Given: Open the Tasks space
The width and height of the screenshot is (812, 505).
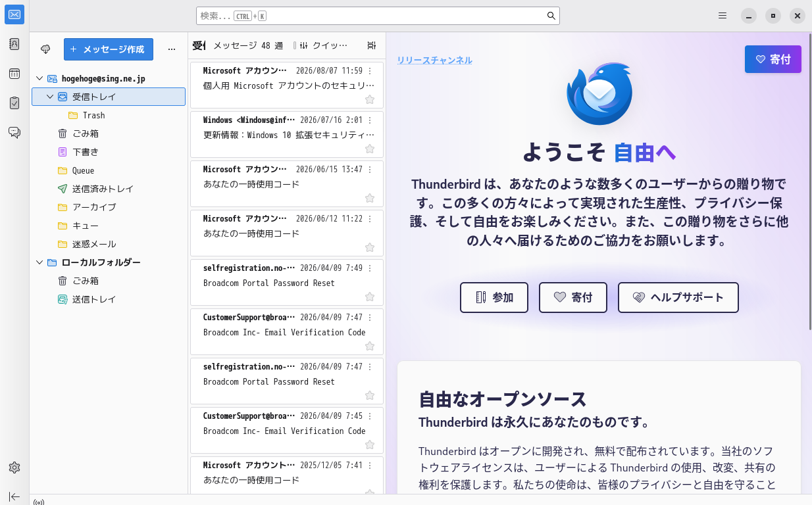Looking at the screenshot, I should 14,103.
